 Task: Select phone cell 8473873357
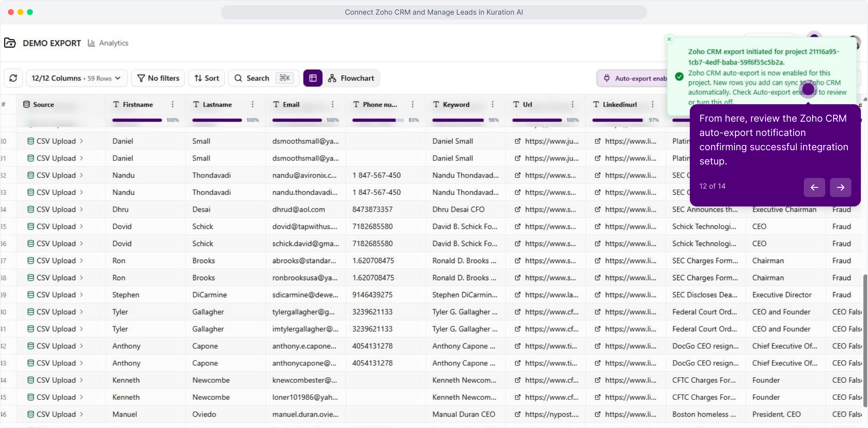pos(386,209)
